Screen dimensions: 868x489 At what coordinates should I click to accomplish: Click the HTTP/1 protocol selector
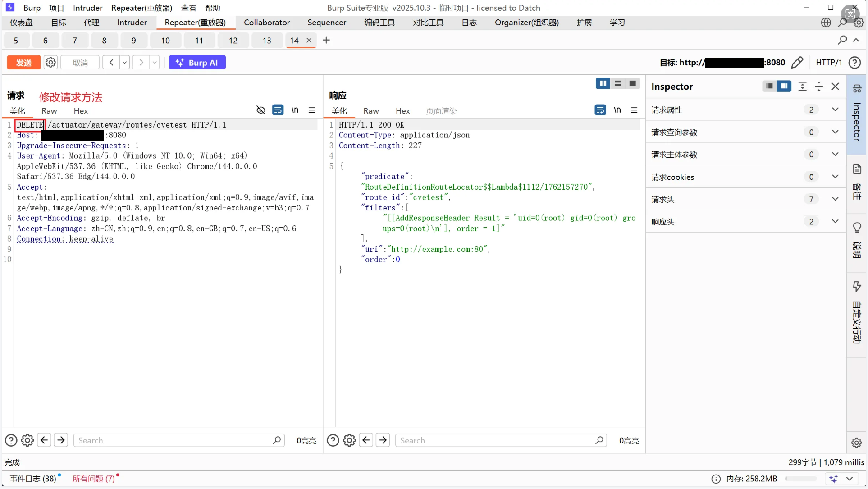[x=829, y=63]
